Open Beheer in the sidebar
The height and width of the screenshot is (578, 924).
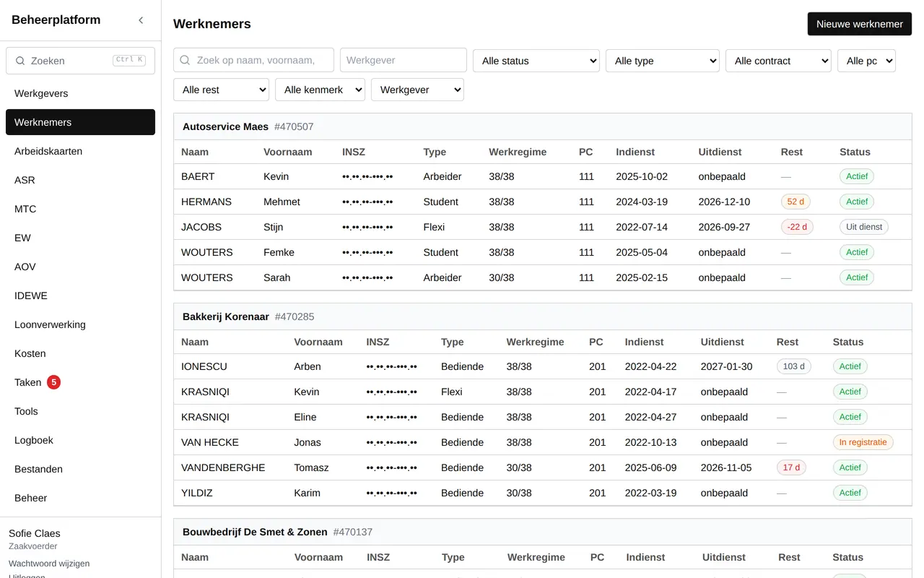point(80,498)
